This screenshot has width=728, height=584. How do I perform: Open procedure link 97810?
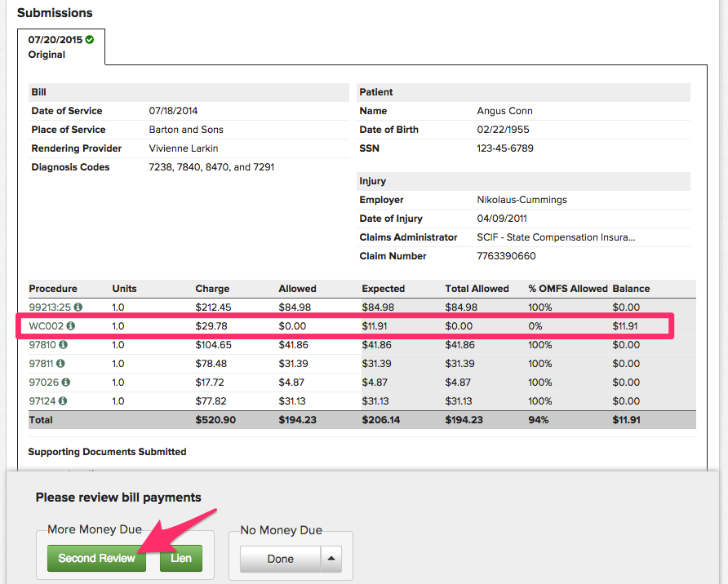pos(42,345)
